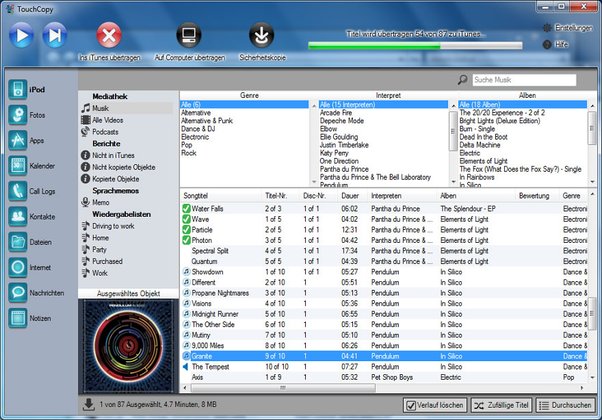Sort by Dauer column header
Image resolution: width=602 pixels, height=420 pixels.
click(352, 196)
